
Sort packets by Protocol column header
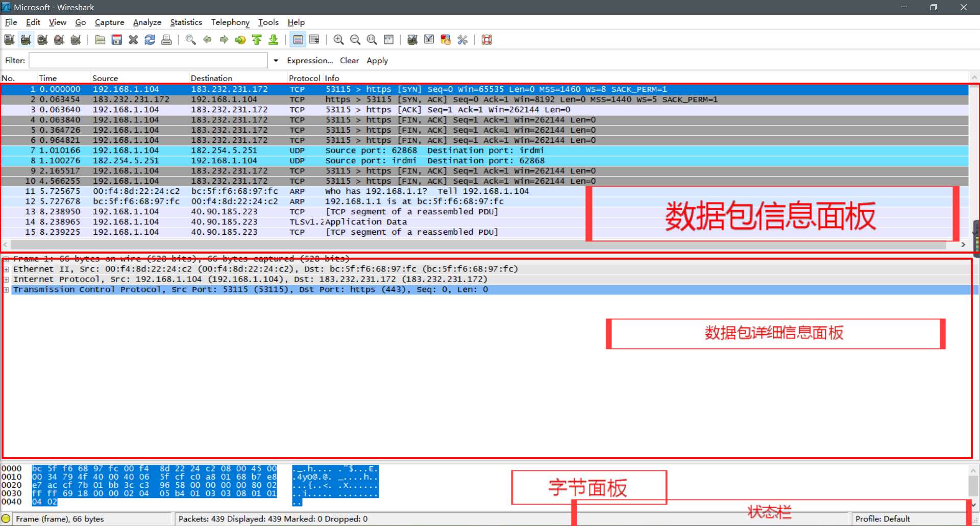point(305,78)
